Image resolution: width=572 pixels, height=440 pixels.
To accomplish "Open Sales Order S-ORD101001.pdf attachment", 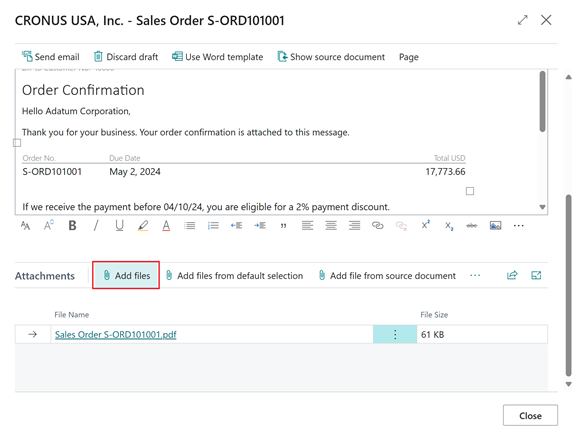I will coord(116,335).
